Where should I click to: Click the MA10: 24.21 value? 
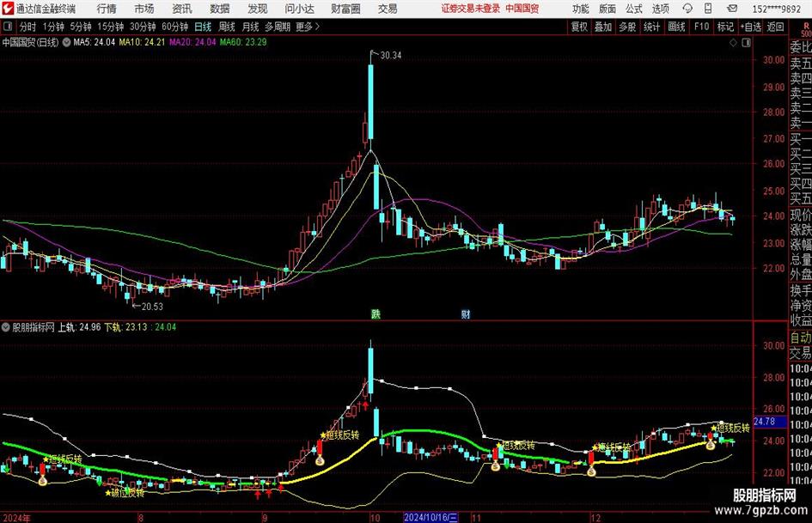(x=142, y=42)
